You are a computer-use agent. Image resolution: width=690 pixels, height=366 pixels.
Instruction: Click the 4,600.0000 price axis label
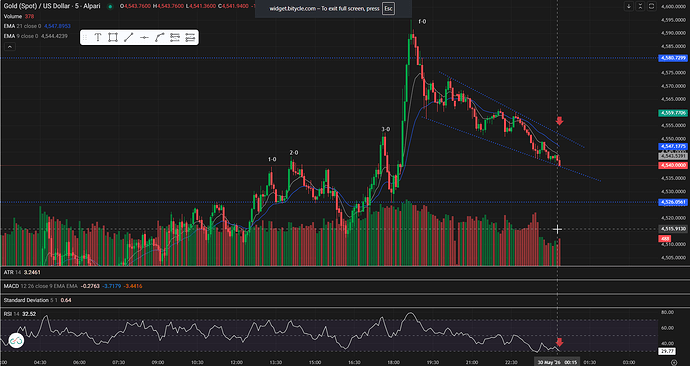coord(674,7)
